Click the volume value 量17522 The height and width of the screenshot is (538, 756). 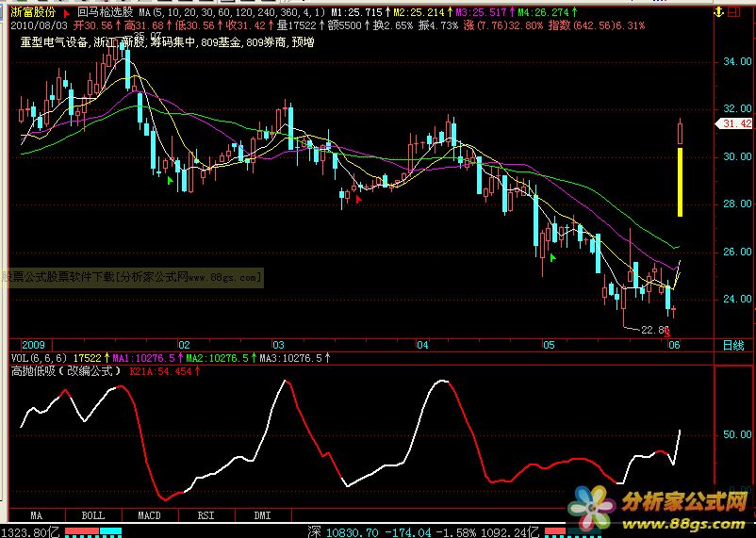pyautogui.click(x=297, y=25)
